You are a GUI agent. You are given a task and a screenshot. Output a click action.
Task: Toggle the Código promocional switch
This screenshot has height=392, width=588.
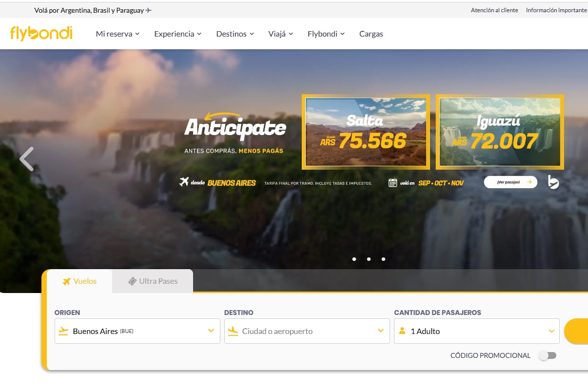click(x=548, y=355)
